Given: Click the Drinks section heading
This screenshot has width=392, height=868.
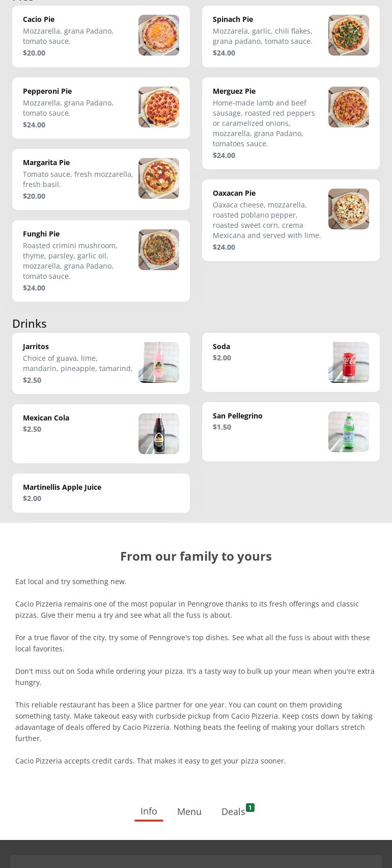Looking at the screenshot, I should tap(30, 324).
